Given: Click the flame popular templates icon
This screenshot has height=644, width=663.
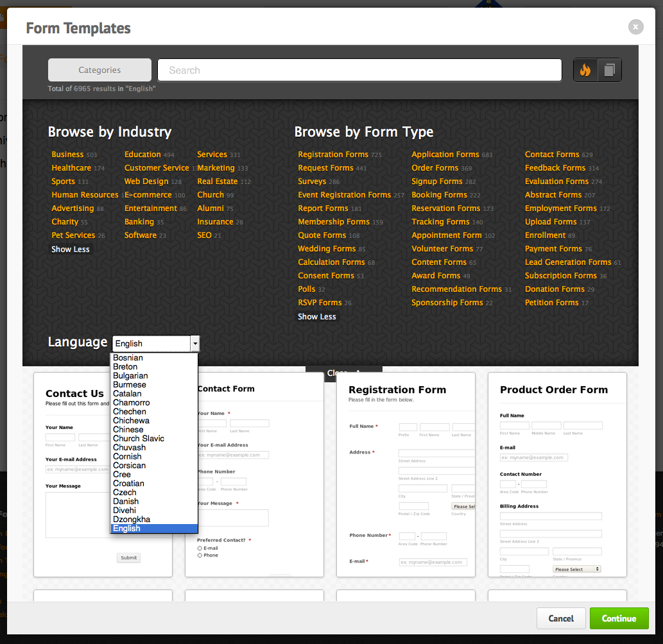Looking at the screenshot, I should click(585, 70).
